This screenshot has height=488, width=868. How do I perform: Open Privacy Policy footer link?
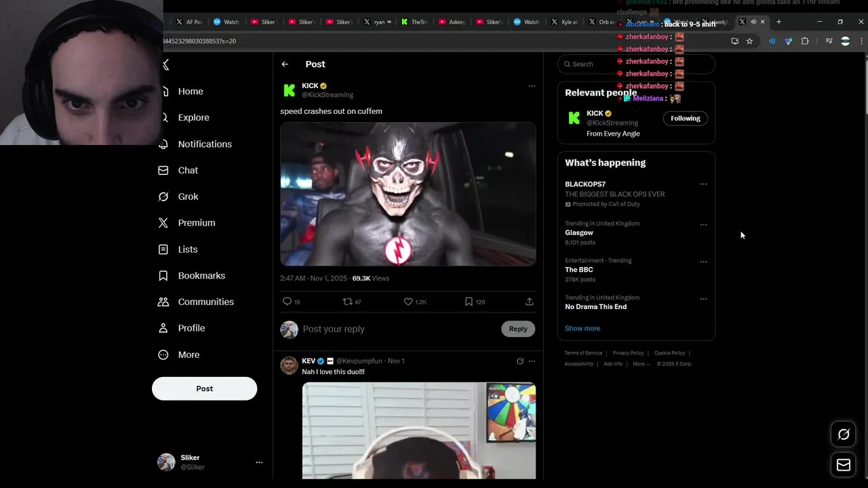click(628, 353)
